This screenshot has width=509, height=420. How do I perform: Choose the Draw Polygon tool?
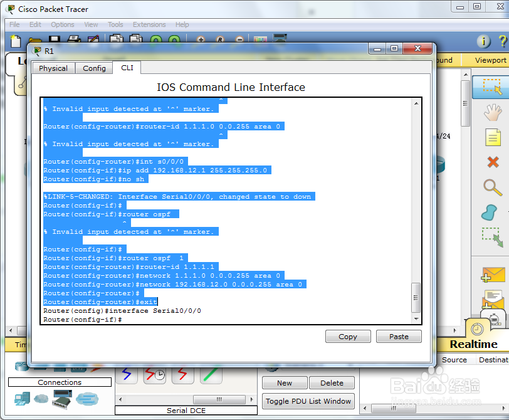coord(490,213)
